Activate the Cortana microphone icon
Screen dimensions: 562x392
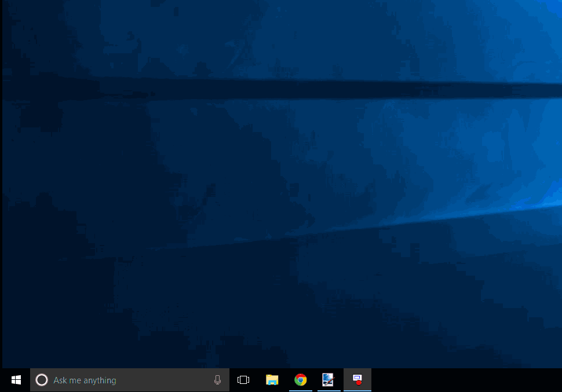217,380
